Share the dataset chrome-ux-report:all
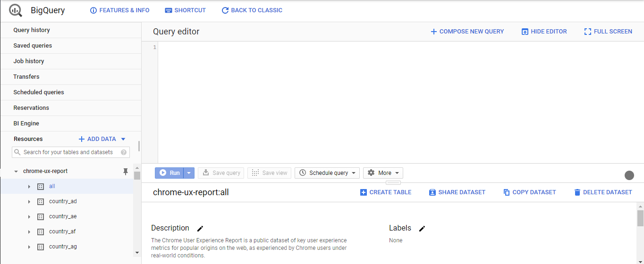The height and width of the screenshot is (264, 644). [457, 192]
